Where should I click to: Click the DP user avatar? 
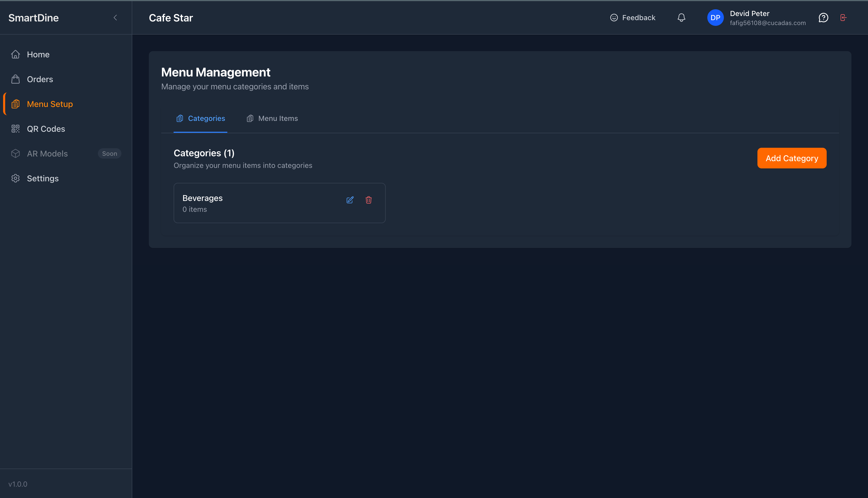pos(715,18)
